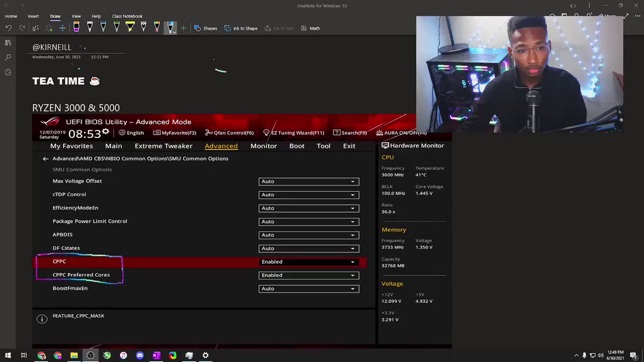Select the rainbow ink pen
Viewport: 644px width, 362px height.
(157, 27)
